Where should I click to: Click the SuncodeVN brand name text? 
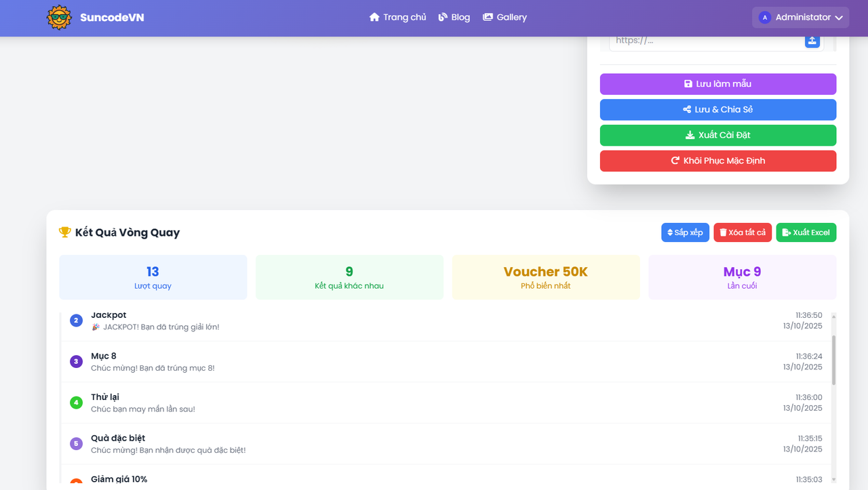[112, 18]
